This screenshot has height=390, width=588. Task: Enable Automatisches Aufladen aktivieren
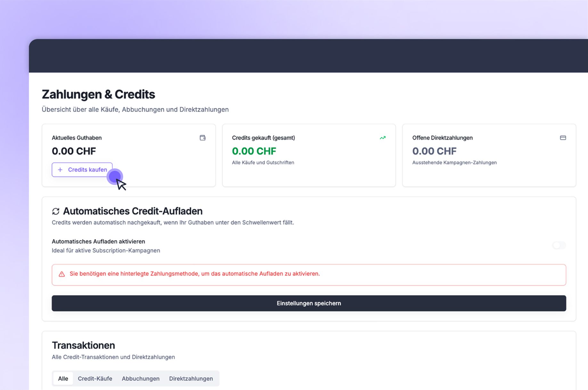[558, 245]
